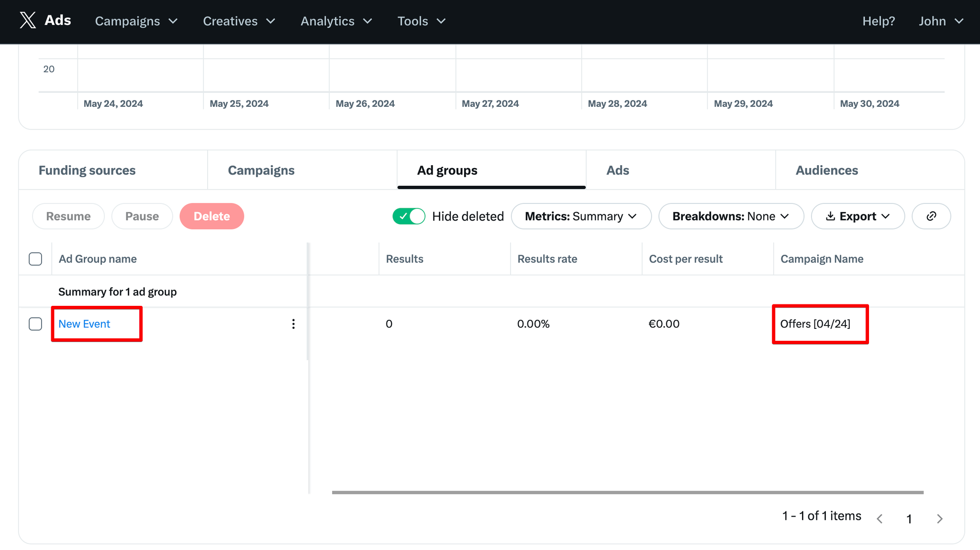This screenshot has height=550, width=980.
Task: Click the Help? link
Action: (x=879, y=21)
